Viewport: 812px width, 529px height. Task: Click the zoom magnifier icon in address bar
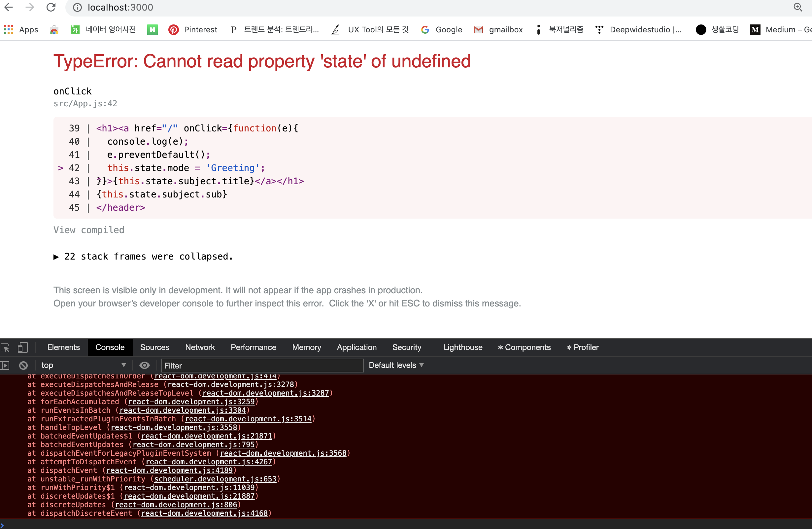(x=798, y=8)
